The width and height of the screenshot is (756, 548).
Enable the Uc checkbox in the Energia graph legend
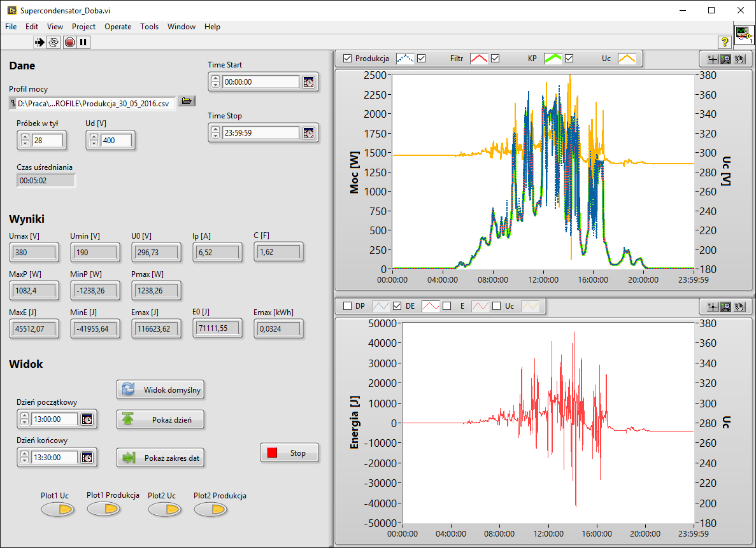coord(497,306)
